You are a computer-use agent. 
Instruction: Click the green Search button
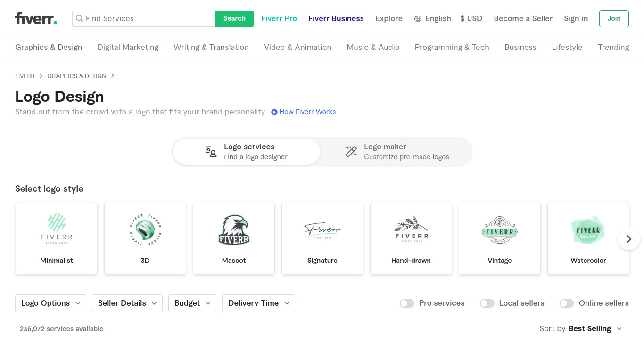coord(234,19)
